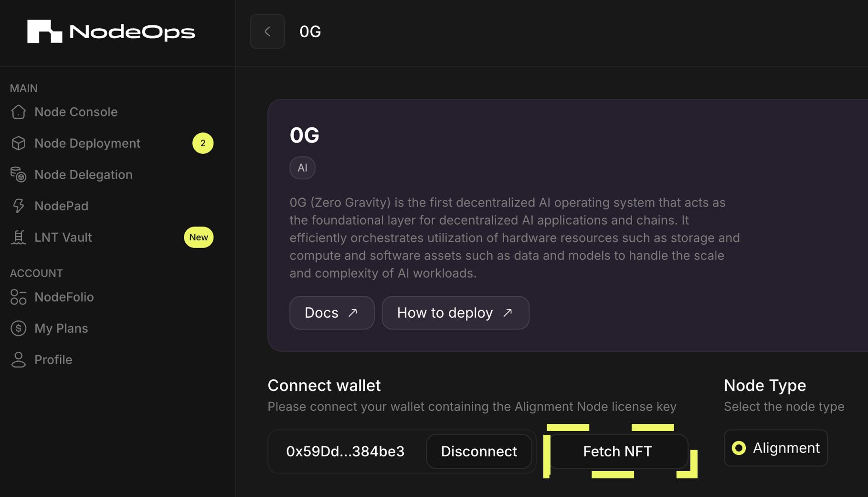868x497 pixels.
Task: Disconnect the connected wallet
Action: (479, 451)
